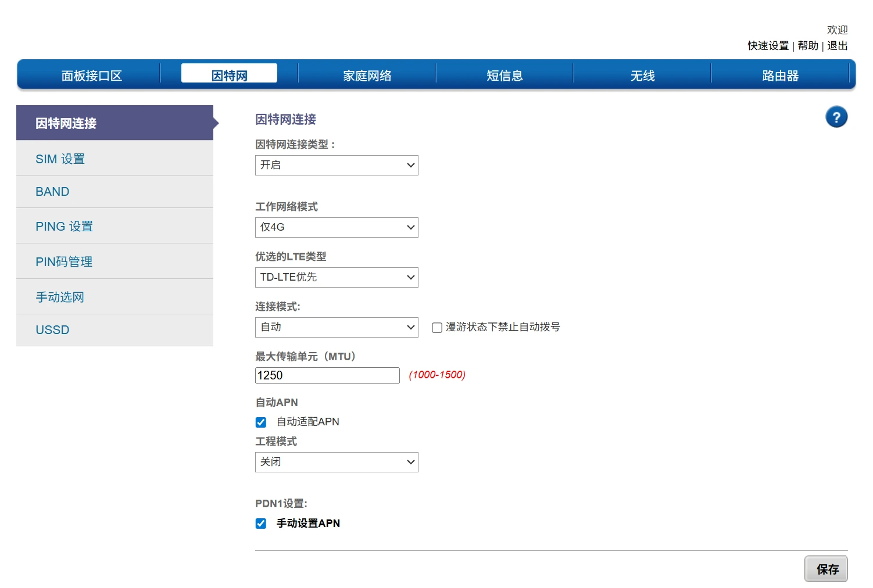Click the MTU input field with 1250
The height and width of the screenshot is (588, 873).
[327, 375]
